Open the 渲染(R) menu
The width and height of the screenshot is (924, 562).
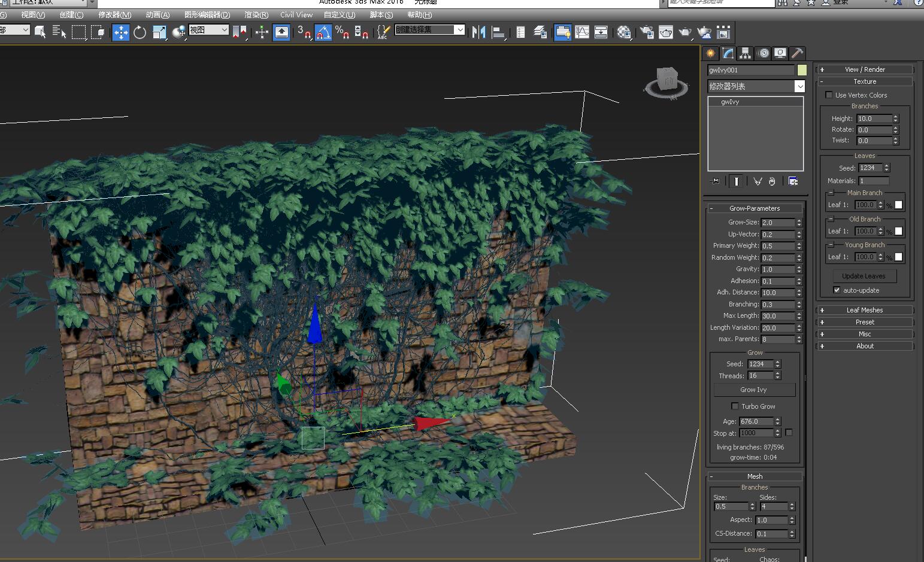point(256,15)
